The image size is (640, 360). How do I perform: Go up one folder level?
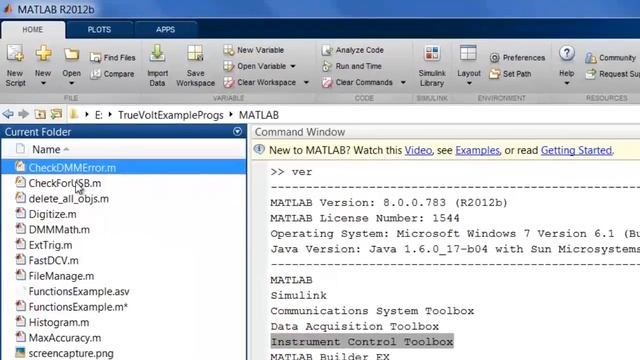tap(40, 114)
